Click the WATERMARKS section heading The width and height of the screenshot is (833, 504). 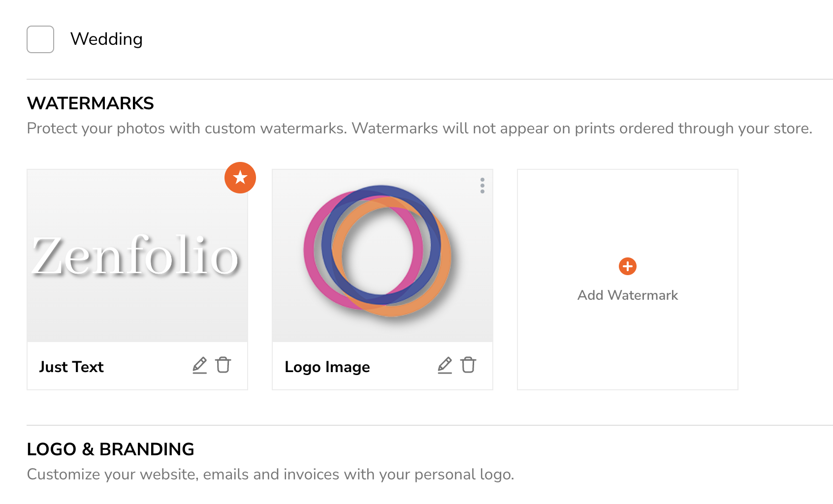[91, 103]
